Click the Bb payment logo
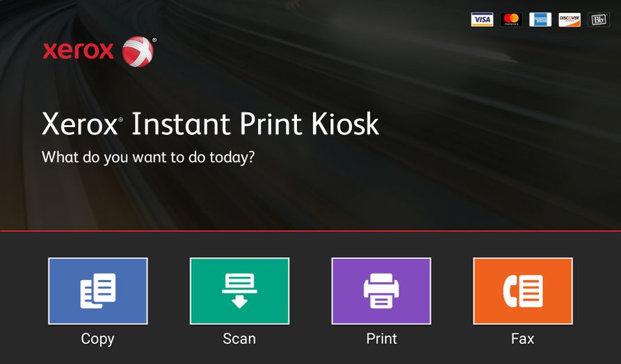621x364 pixels. (599, 19)
